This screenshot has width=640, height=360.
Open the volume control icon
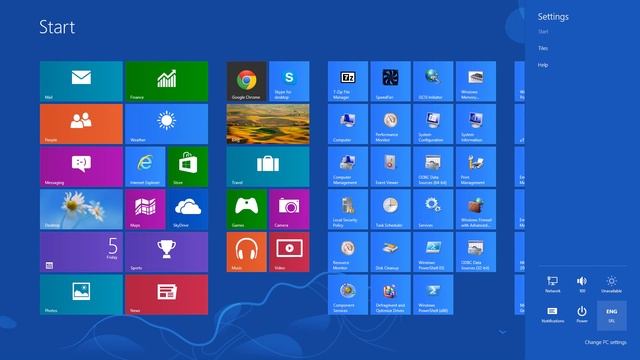582,284
